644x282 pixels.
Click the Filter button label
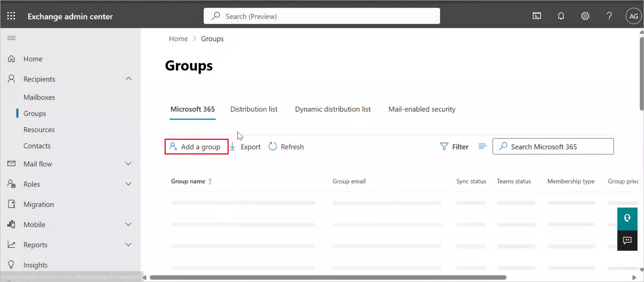460,147
